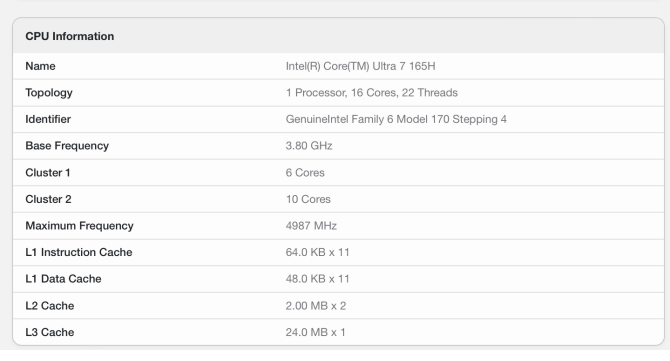Click the CPU Information header
The height and width of the screenshot is (361, 670).
coord(70,36)
